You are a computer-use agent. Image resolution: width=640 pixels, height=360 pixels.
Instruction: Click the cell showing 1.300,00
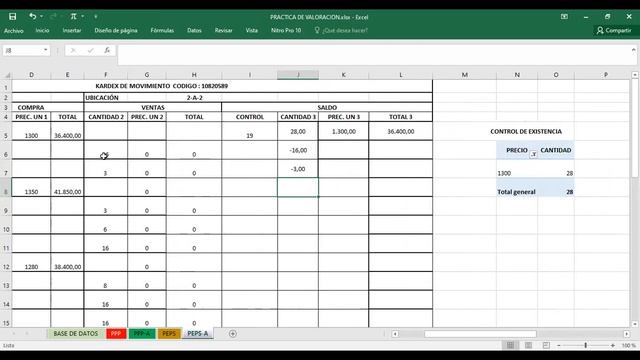(344, 131)
